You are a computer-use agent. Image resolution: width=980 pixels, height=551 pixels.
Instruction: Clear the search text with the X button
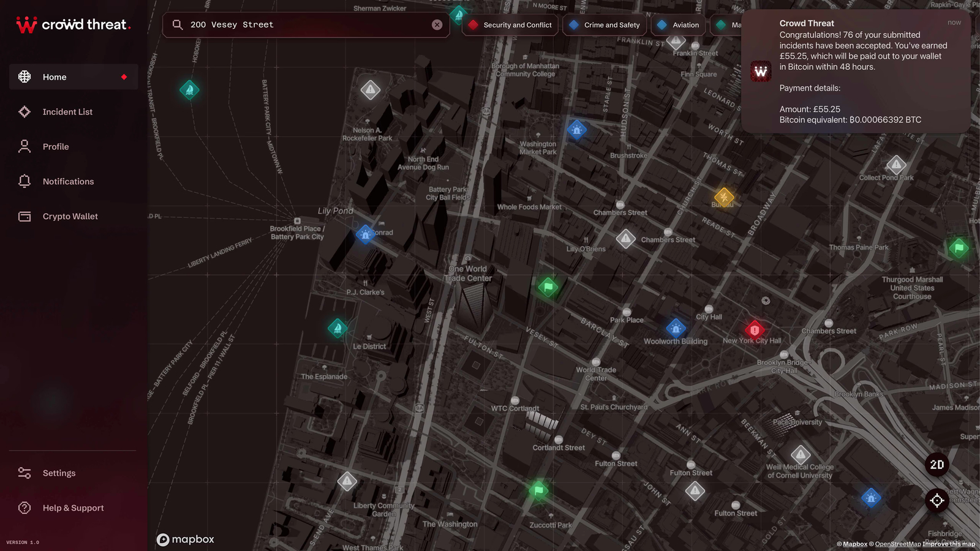point(437,24)
